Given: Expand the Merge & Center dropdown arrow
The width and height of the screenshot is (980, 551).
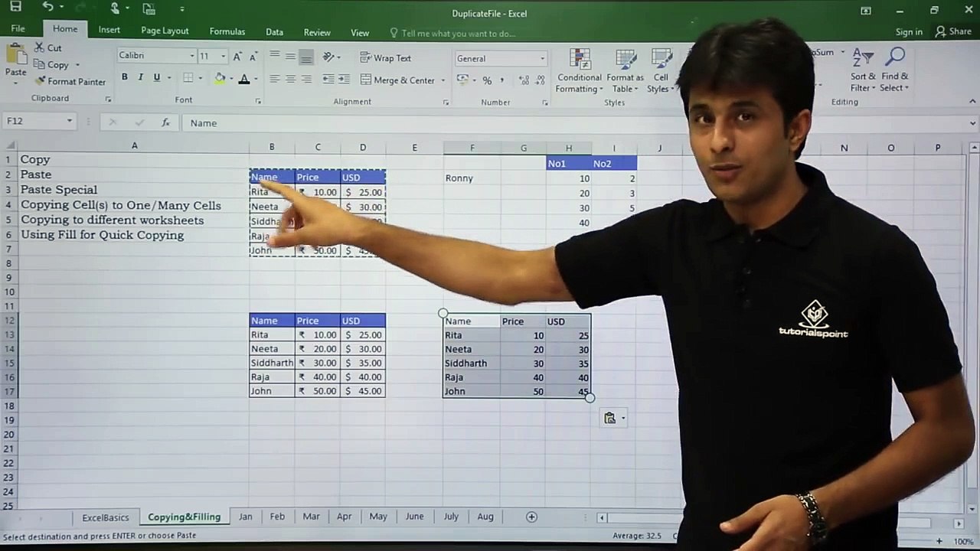Looking at the screenshot, I should pyautogui.click(x=443, y=80).
